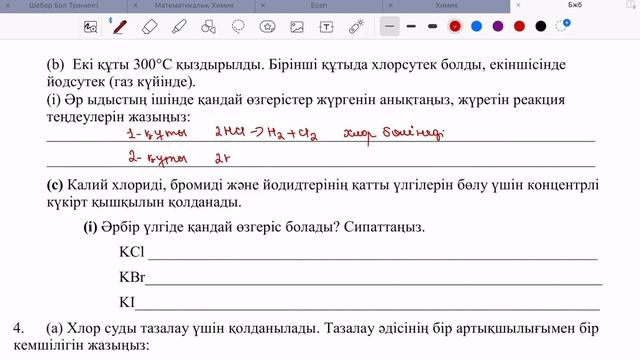The width and height of the screenshot is (640, 360).
Task: Close the Химия tab
Action: (x=391, y=6)
